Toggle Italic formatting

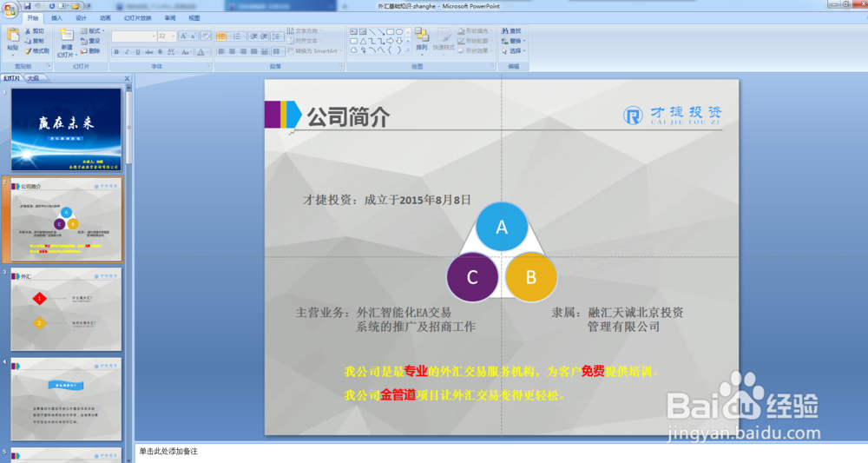pyautogui.click(x=128, y=52)
